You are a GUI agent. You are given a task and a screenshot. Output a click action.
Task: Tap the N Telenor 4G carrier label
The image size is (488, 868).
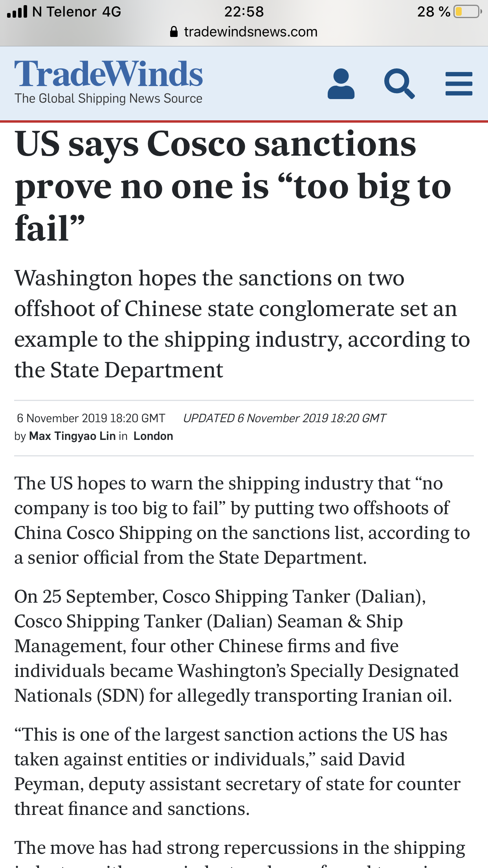point(77,11)
